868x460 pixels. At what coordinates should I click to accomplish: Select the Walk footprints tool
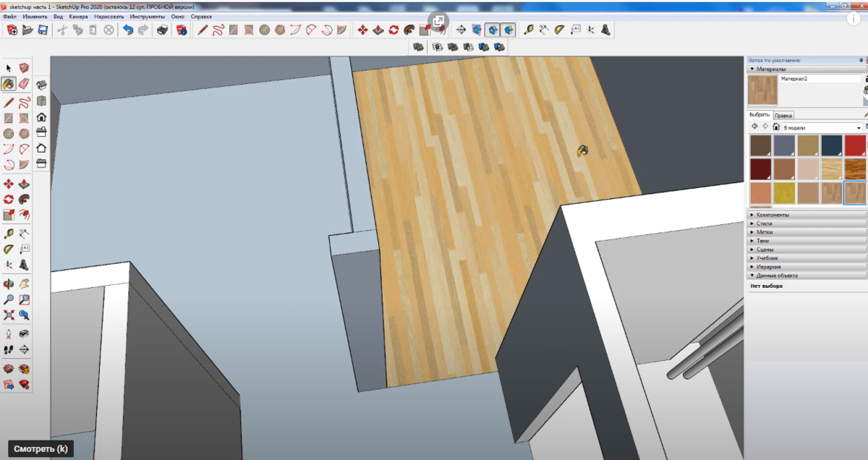tap(9, 349)
